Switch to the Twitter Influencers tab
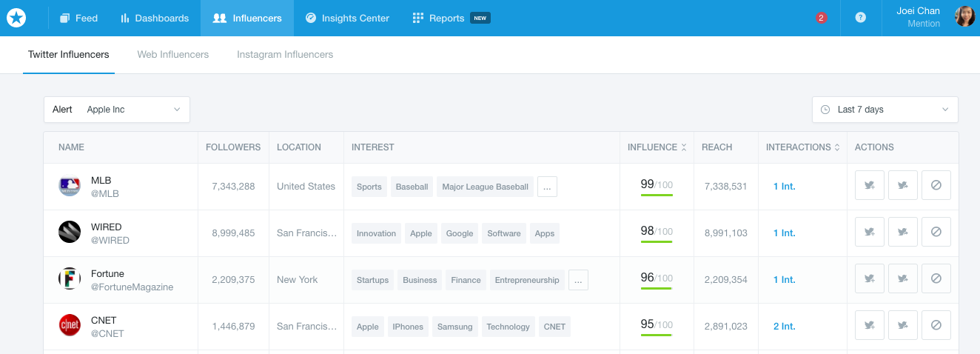Screen dimensions: 980x354 click(x=69, y=55)
